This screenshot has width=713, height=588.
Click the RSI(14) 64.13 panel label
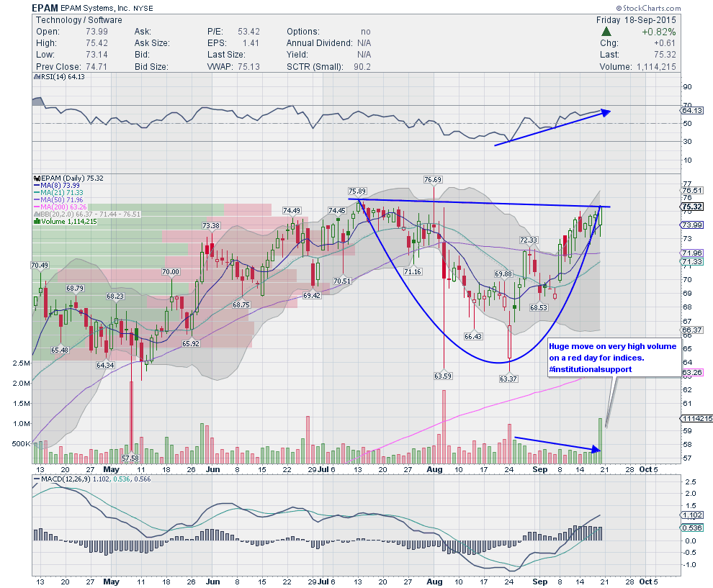pos(63,77)
